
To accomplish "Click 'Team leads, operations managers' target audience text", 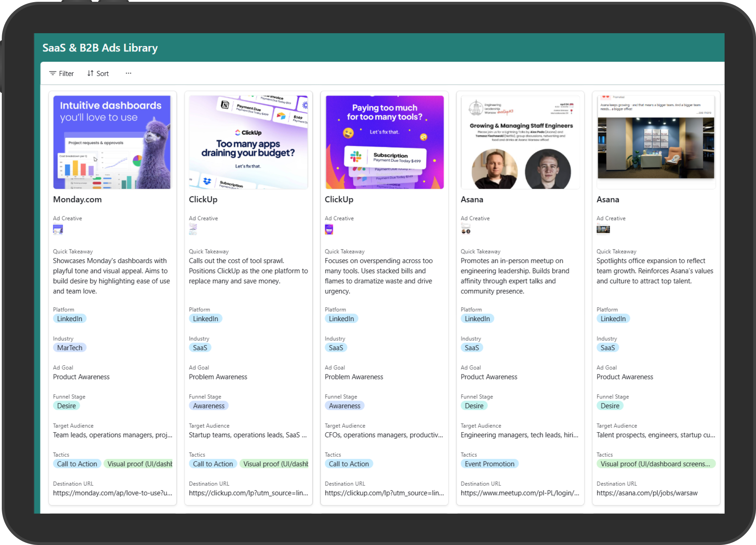I will tap(112, 435).
